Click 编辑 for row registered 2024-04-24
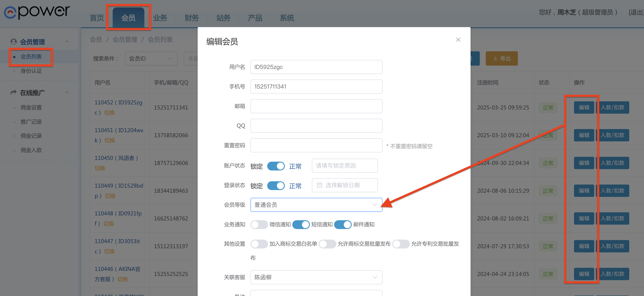The image size is (644, 296). [x=584, y=274]
